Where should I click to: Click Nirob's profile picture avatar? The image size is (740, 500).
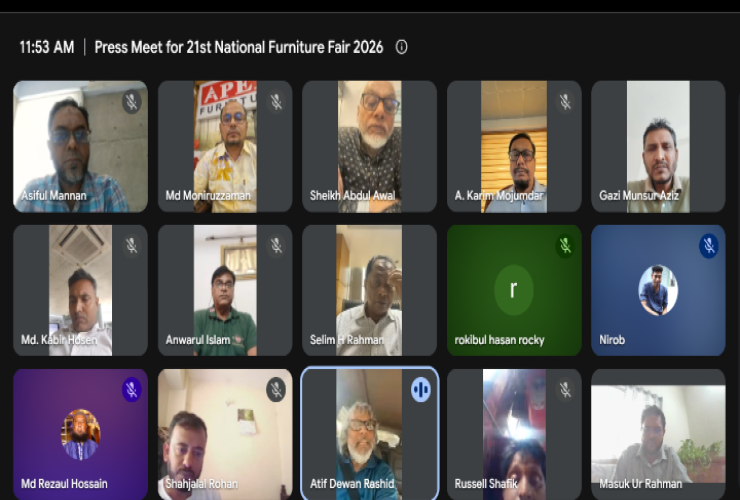pos(658,290)
